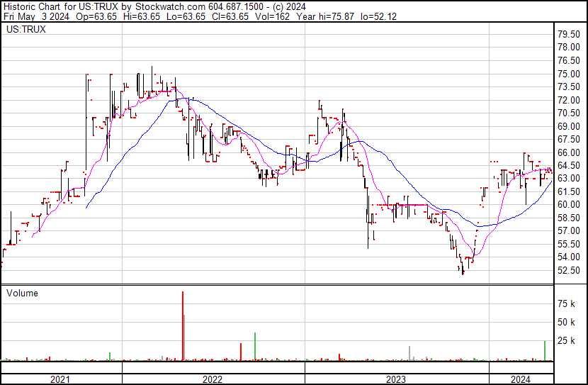Click the lo=52.12 yearly low value
This screenshot has height=385, width=588.
coord(379,16)
